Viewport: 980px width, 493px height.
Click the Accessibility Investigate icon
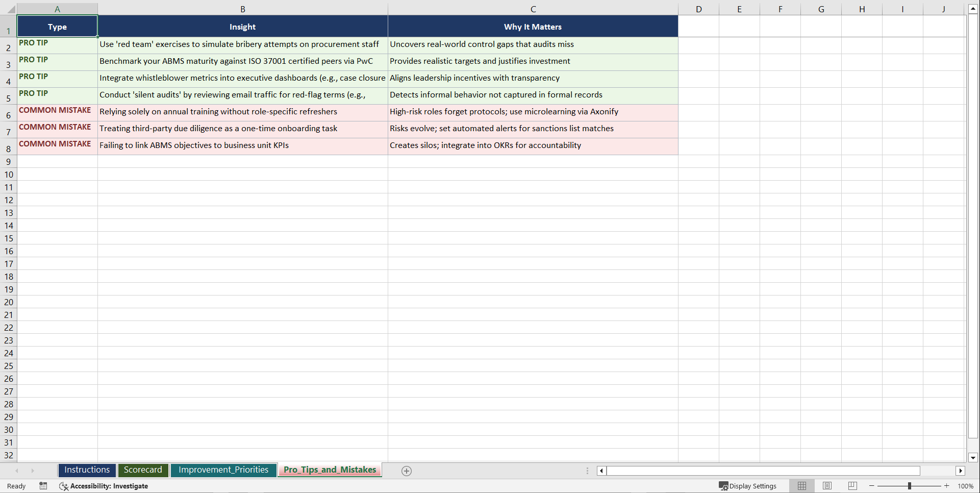pos(64,486)
